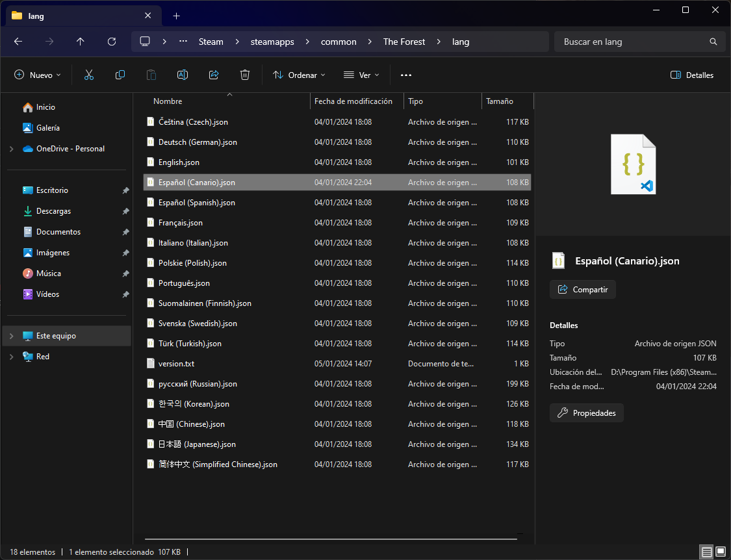The width and height of the screenshot is (731, 560).
Task: Navigate to The Forest breadcrumb
Action: pos(404,42)
